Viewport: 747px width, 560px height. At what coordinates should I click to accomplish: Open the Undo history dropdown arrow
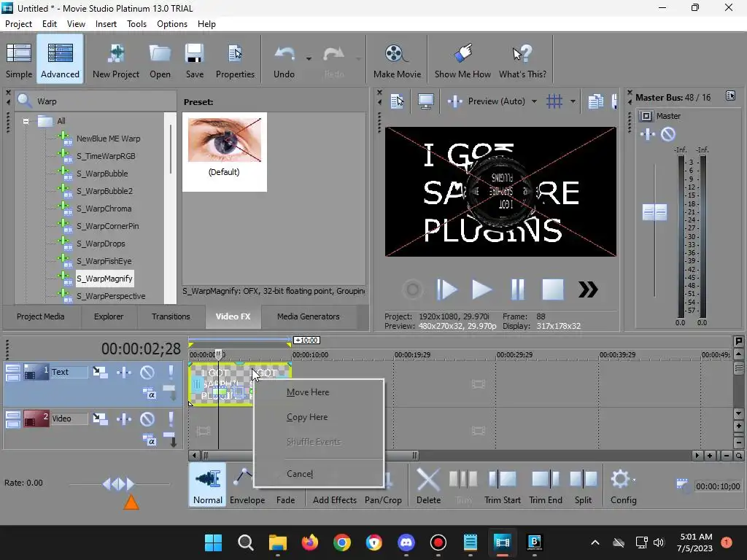(x=309, y=59)
